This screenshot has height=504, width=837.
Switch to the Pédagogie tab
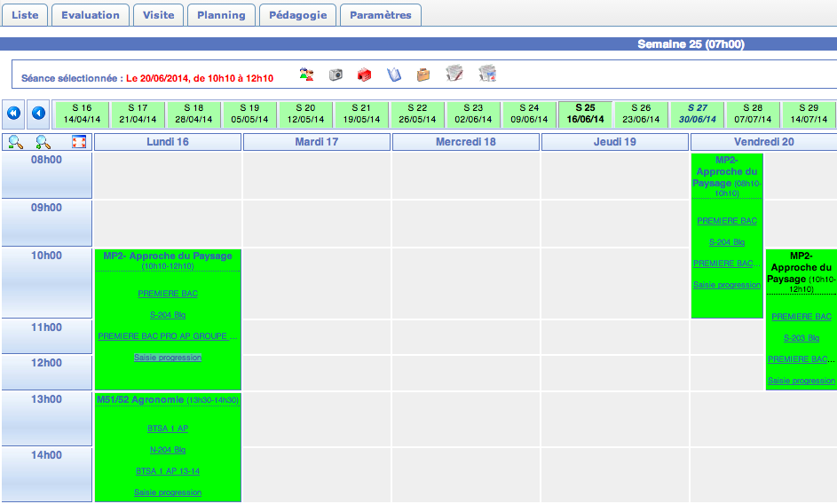(298, 15)
